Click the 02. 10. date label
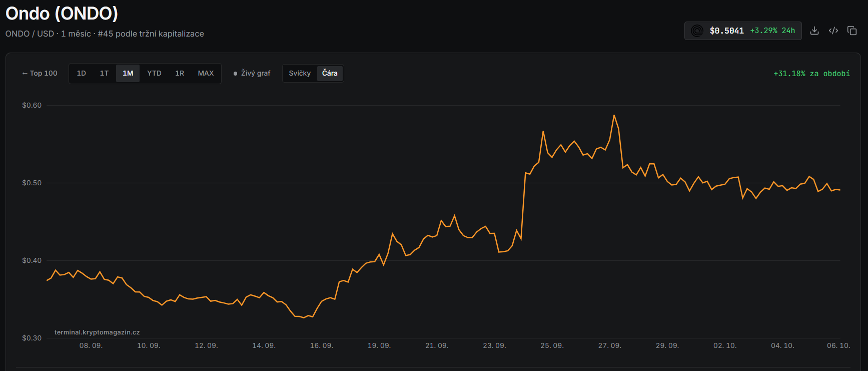868x371 pixels. [x=725, y=345]
